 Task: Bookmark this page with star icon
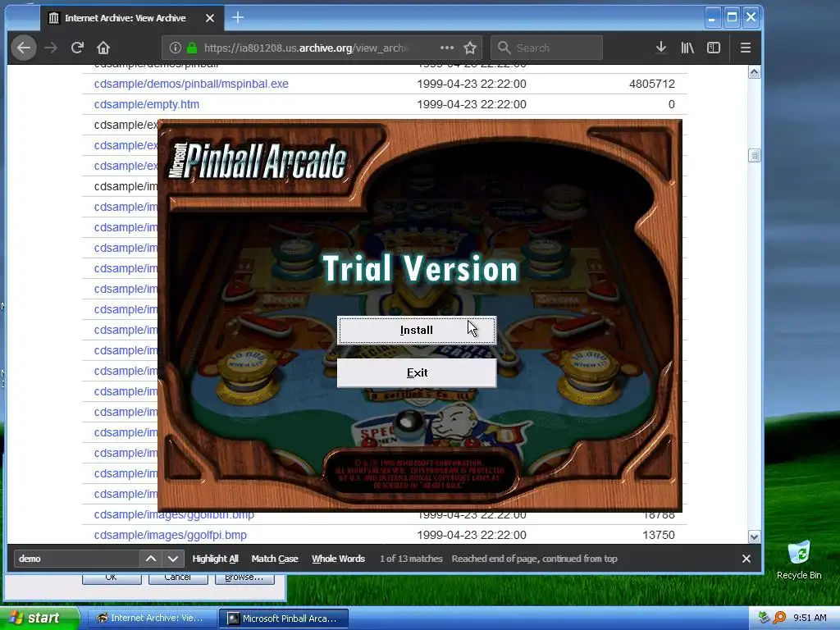(x=470, y=48)
